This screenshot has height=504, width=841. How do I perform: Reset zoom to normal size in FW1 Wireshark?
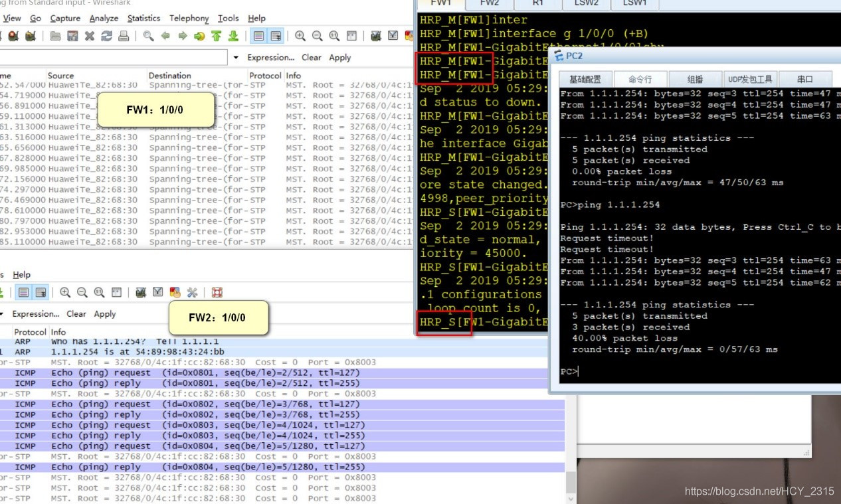pos(334,36)
